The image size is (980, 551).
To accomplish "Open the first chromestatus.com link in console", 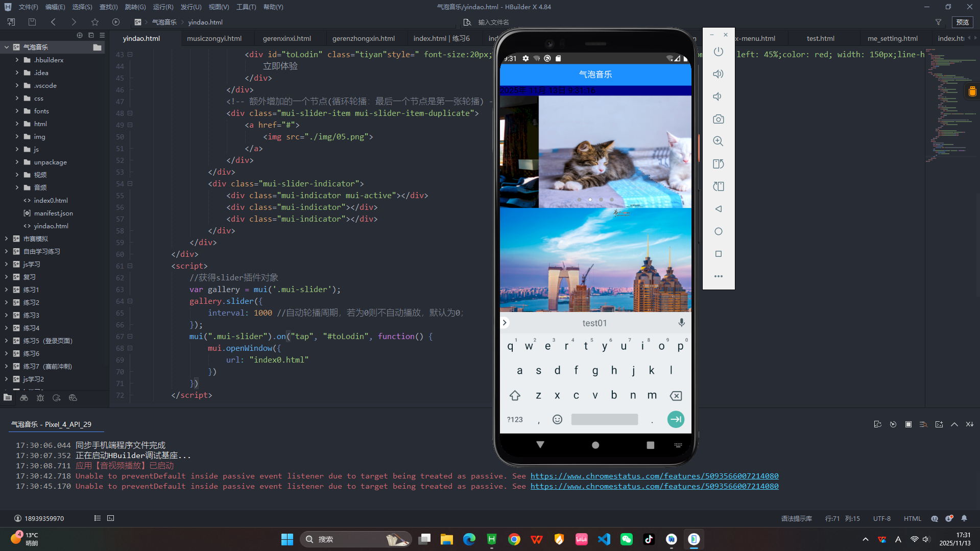I will pos(654,476).
